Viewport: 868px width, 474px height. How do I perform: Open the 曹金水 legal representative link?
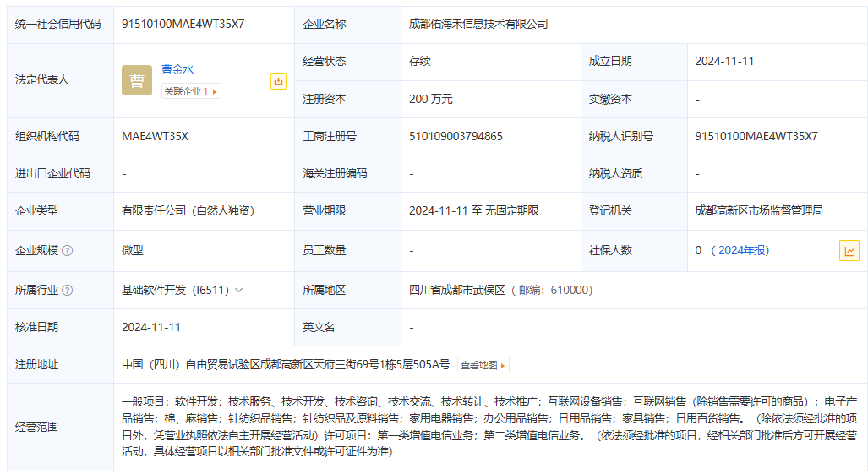(177, 69)
